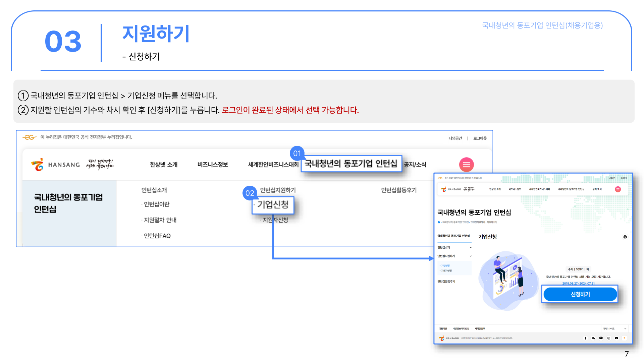Viewport: 644px width, 362px height.
Task: Open the Instagram icon in the footer
Action: click(x=609, y=338)
